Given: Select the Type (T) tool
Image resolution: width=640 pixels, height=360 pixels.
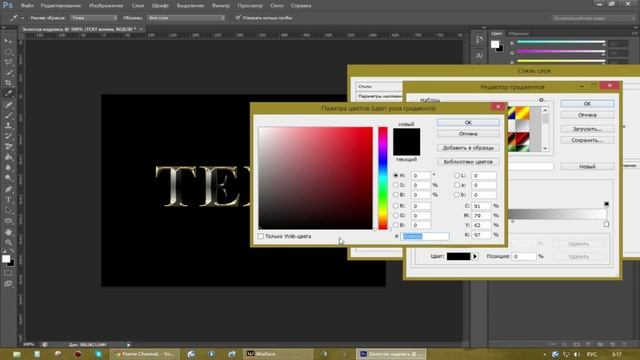Looking at the screenshot, I should coord(8,200).
